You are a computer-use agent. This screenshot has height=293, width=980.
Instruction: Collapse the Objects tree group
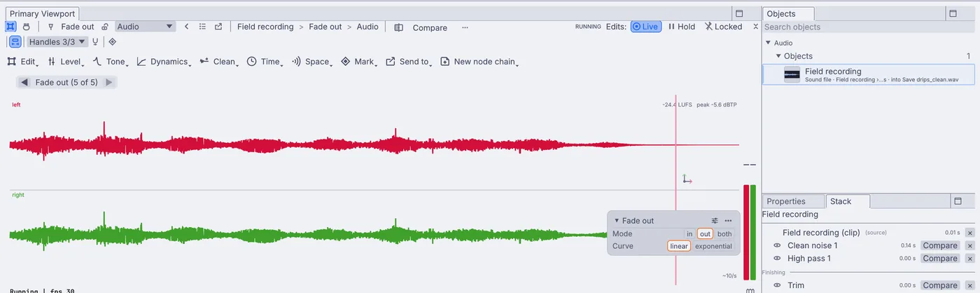point(778,56)
